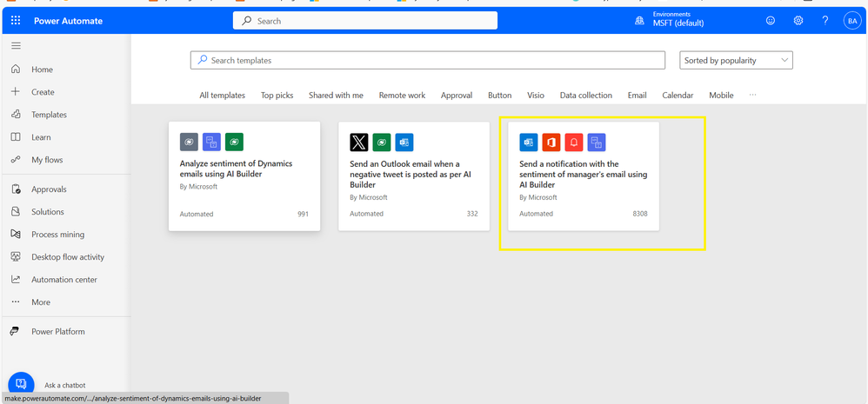Viewport: 868px width, 404px height.
Task: Select the Calendar tab
Action: tap(678, 95)
